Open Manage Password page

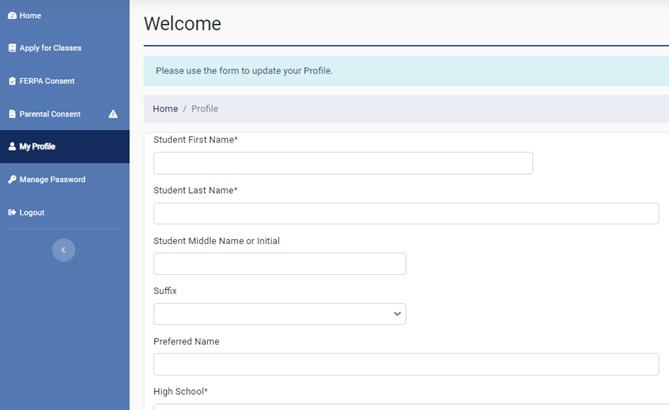[64, 179]
